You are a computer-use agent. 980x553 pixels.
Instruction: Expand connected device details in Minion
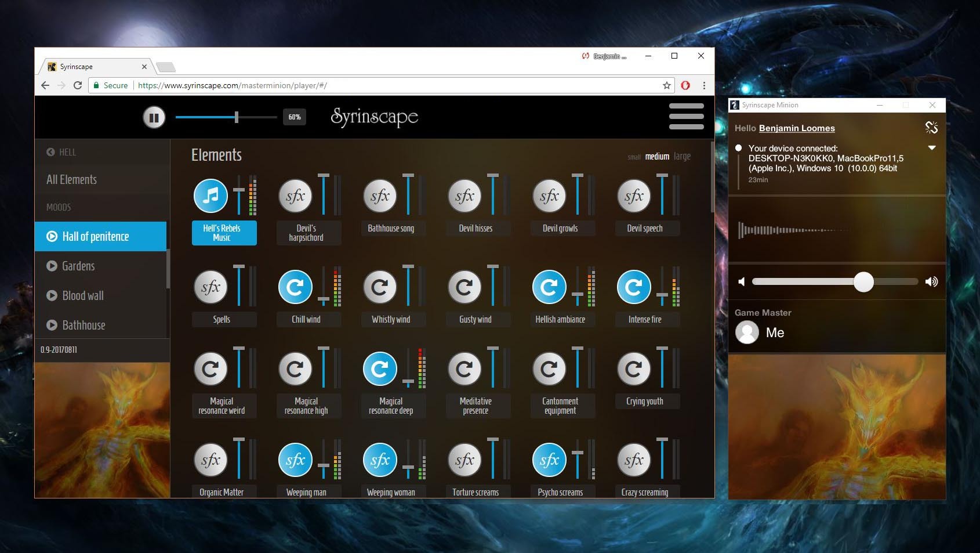(932, 148)
